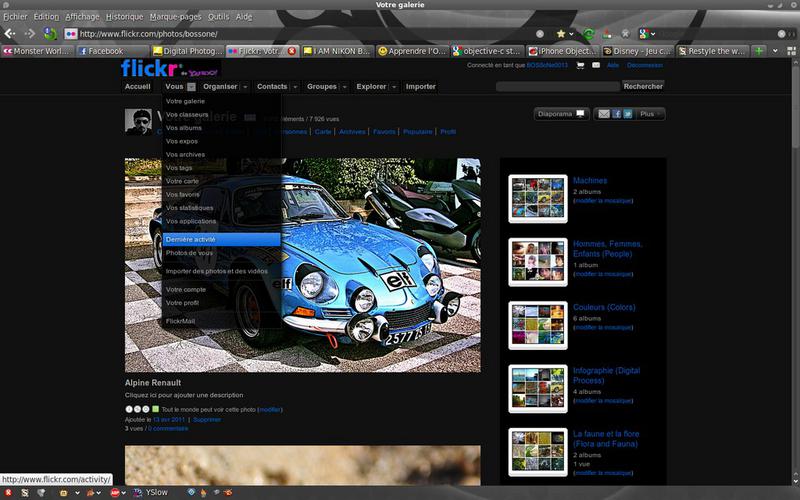The width and height of the screenshot is (800, 500).
Task: Click the browser URL address field
Action: 306,34
